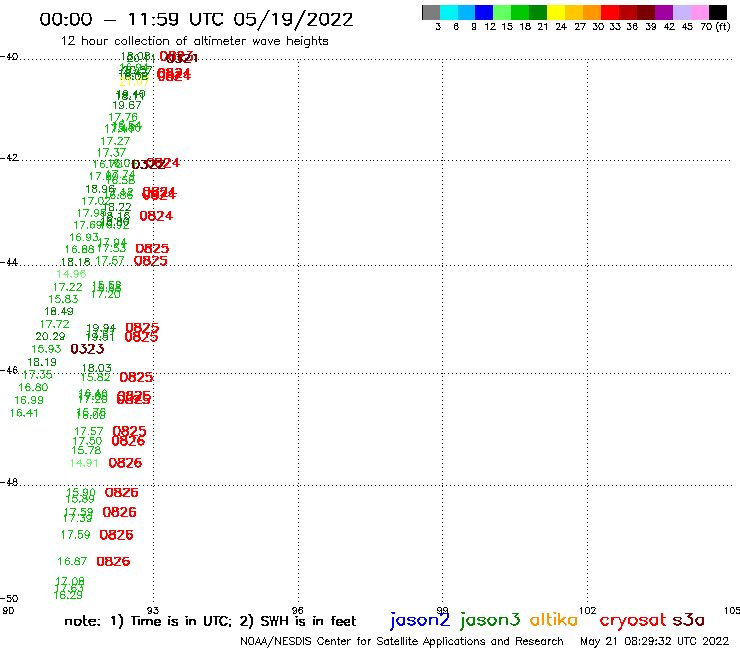Select the light green value "14.96"
This screenshot has width=740, height=650.
(x=71, y=274)
